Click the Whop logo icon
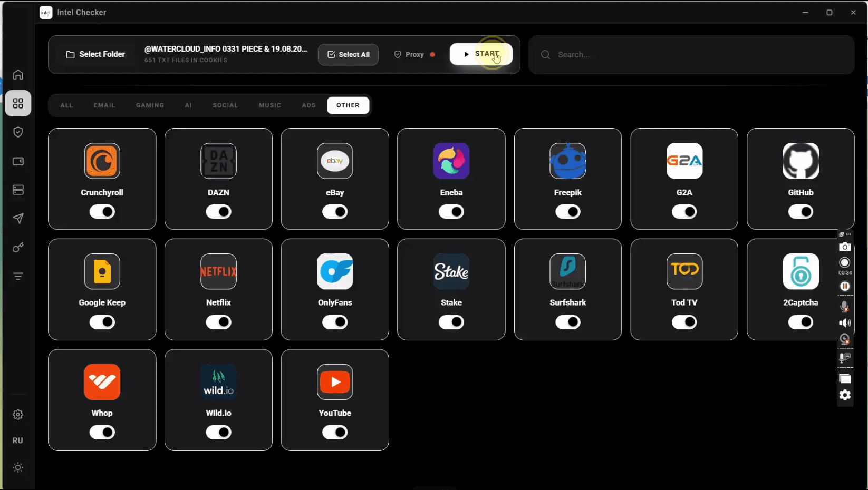 102,382
